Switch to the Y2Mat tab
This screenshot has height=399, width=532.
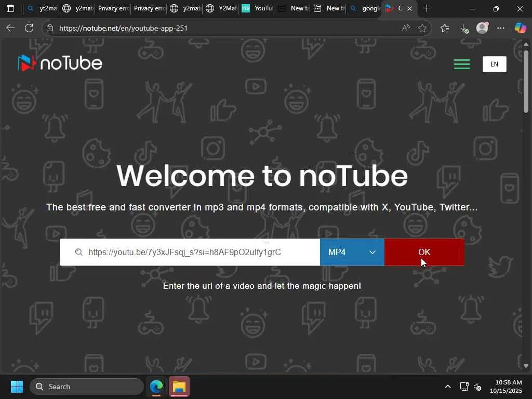coord(221,8)
